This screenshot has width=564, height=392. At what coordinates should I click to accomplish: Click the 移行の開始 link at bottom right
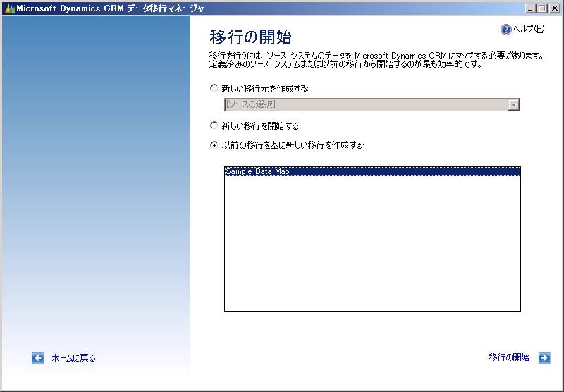coord(509,357)
